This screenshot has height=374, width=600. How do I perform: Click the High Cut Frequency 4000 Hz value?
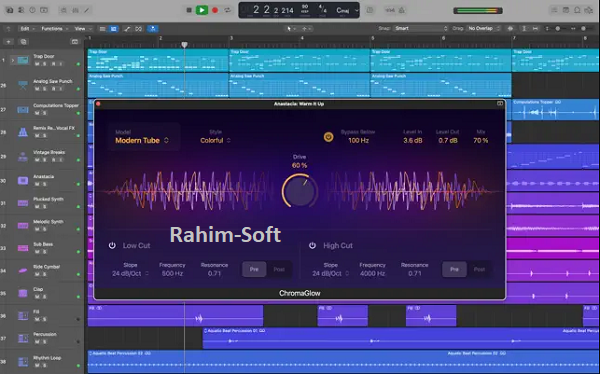372,274
